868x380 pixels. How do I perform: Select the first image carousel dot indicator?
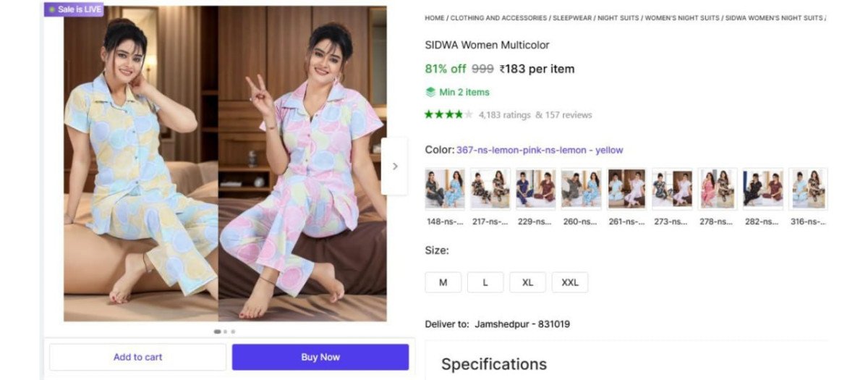coord(217,332)
